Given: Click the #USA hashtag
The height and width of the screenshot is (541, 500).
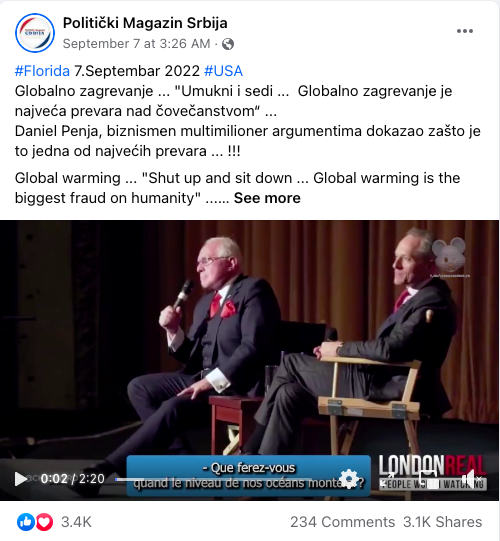Looking at the screenshot, I should pyautogui.click(x=223, y=71).
